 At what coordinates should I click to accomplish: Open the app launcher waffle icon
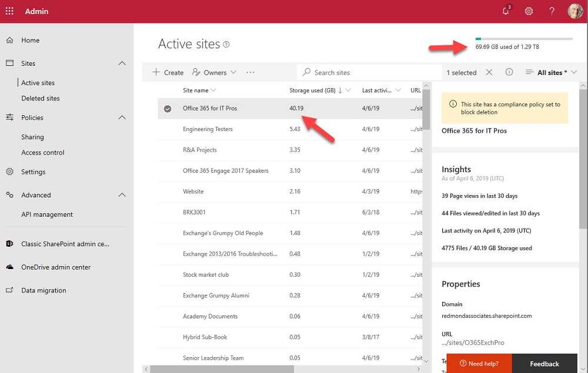tap(9, 11)
